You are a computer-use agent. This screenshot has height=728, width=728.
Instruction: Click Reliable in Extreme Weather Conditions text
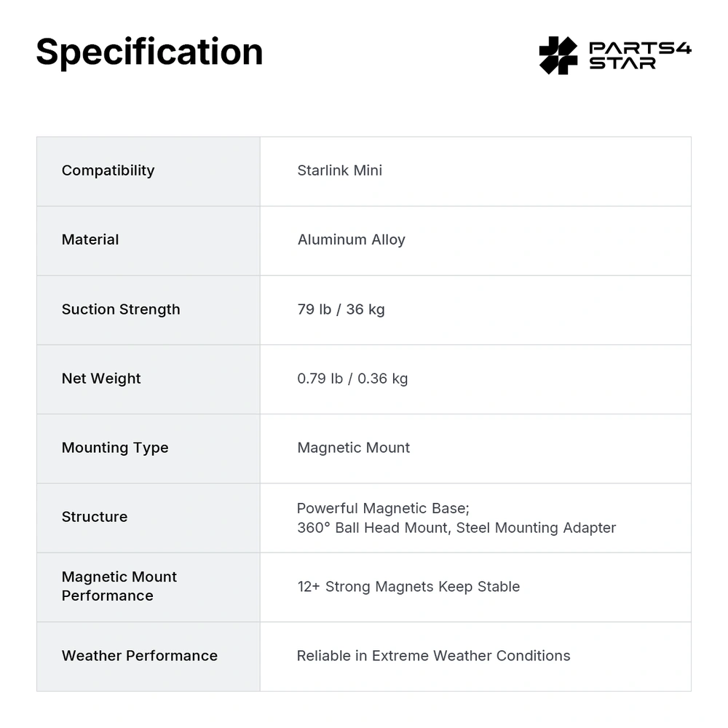click(433, 656)
